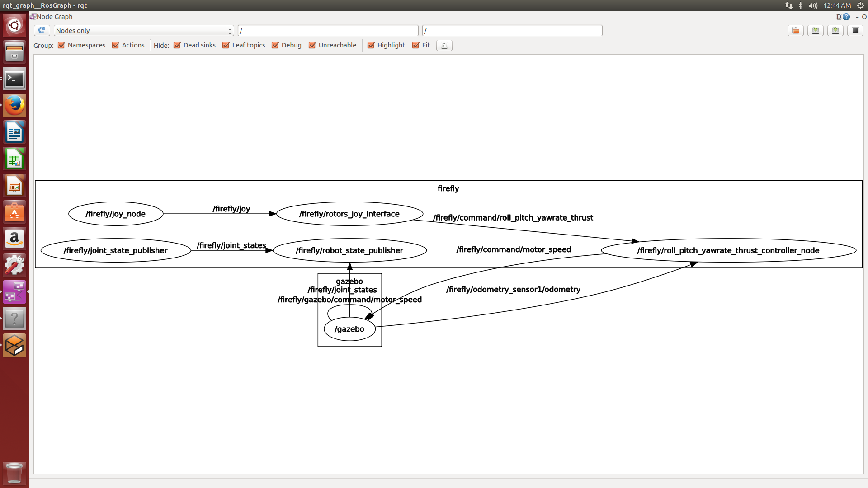Open the Trash in the dock

14,473
